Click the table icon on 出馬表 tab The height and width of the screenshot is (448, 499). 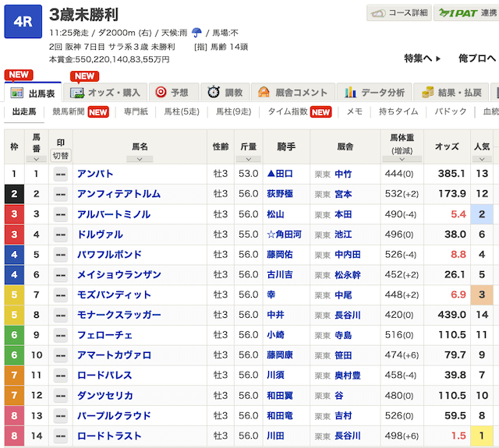16,93
